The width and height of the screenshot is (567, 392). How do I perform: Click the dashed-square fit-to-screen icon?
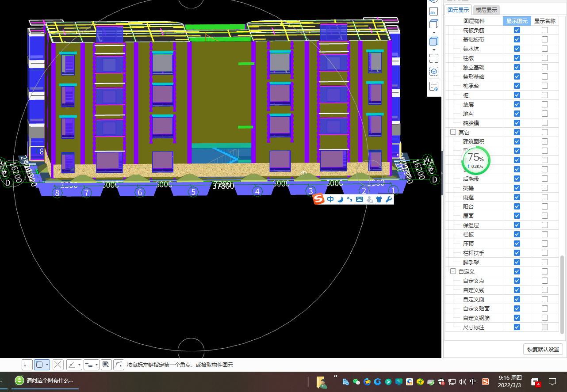click(434, 58)
